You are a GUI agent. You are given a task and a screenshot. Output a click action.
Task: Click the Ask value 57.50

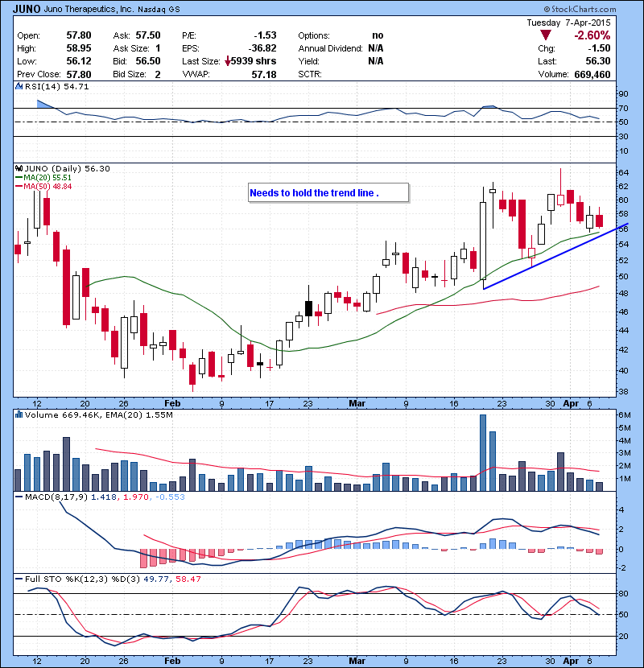point(148,35)
